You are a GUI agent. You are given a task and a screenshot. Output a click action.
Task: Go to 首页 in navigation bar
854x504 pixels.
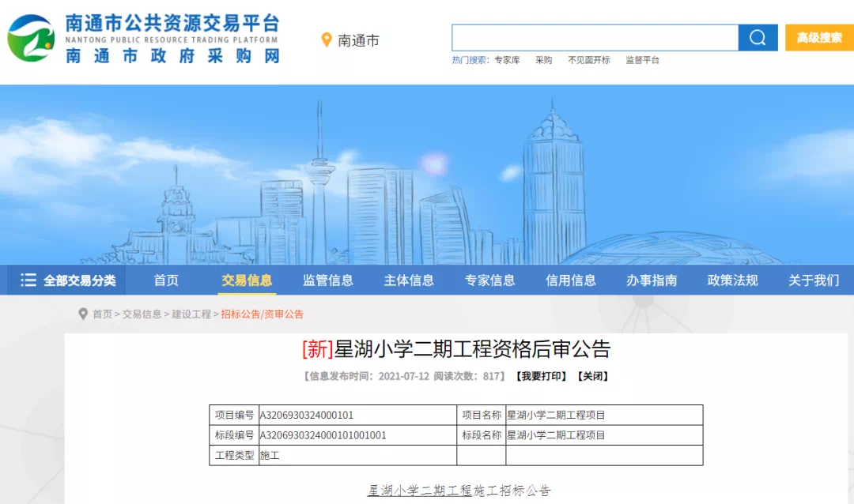(166, 280)
